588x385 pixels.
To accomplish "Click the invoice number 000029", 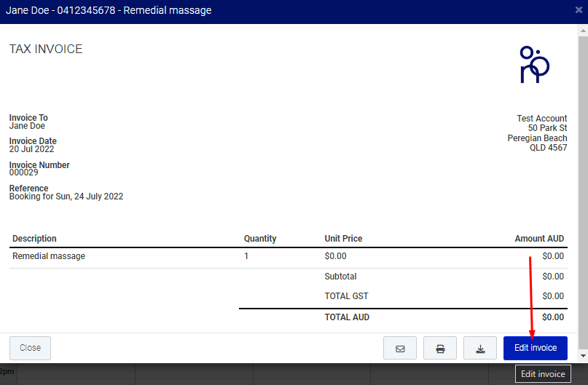I will tap(23, 172).
